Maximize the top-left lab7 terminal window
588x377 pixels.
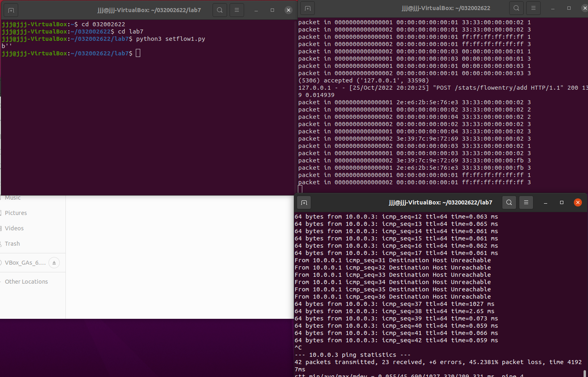pos(272,10)
